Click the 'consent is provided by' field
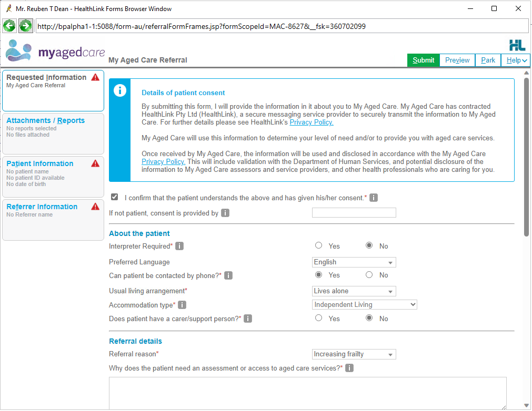This screenshot has width=532, height=411. click(x=354, y=212)
